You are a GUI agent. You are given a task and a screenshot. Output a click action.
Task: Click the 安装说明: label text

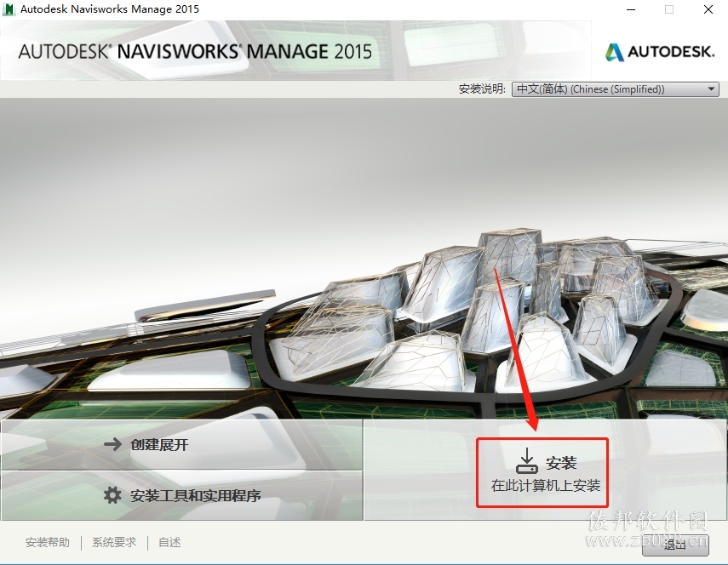tap(482, 89)
